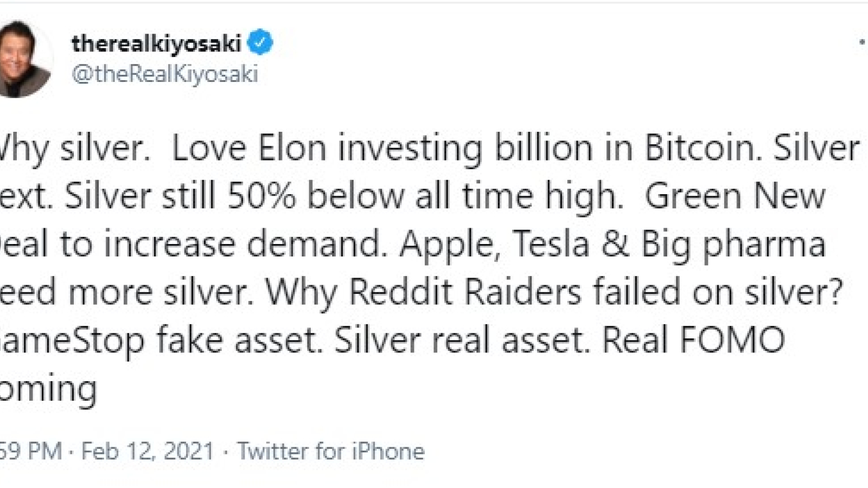Select the Feb 12, 2021 date link

(x=148, y=451)
